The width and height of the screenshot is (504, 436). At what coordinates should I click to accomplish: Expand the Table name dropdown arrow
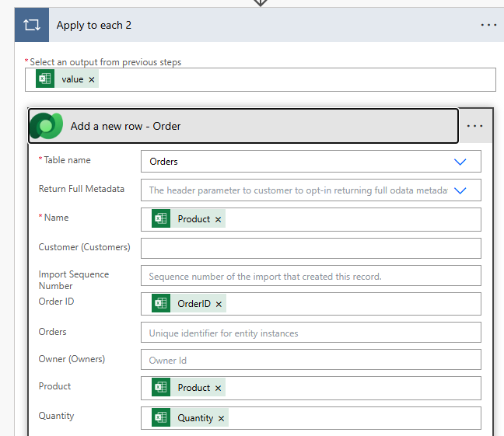(x=460, y=162)
